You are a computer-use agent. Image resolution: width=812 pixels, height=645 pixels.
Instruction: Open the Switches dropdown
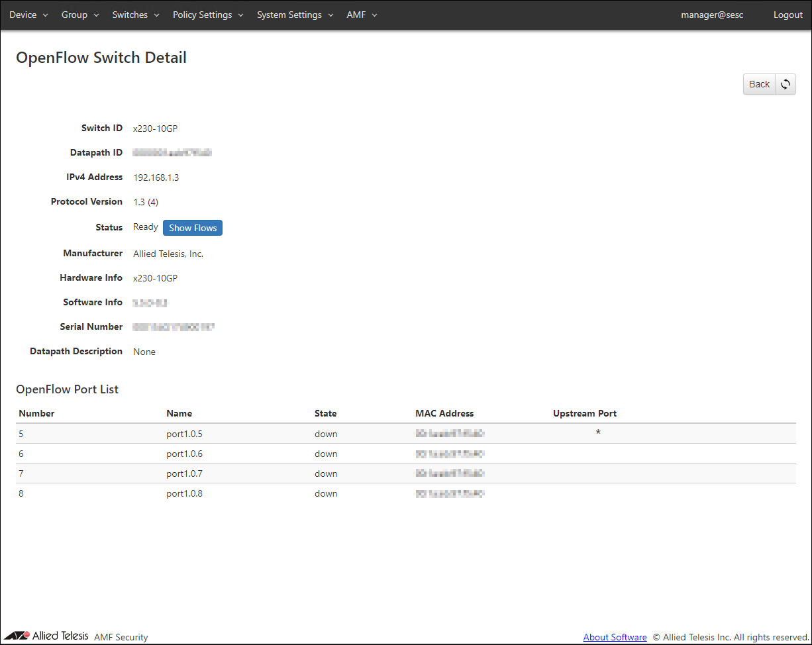coord(136,15)
